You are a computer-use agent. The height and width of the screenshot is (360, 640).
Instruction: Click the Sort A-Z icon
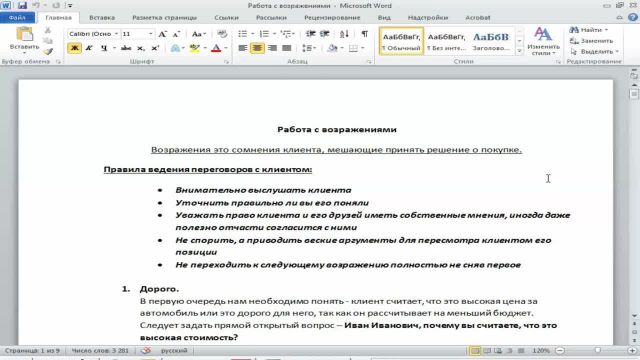[344, 34]
